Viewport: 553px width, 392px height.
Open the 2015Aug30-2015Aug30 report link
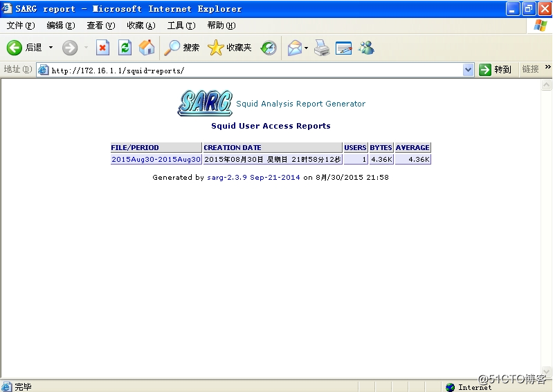point(156,159)
